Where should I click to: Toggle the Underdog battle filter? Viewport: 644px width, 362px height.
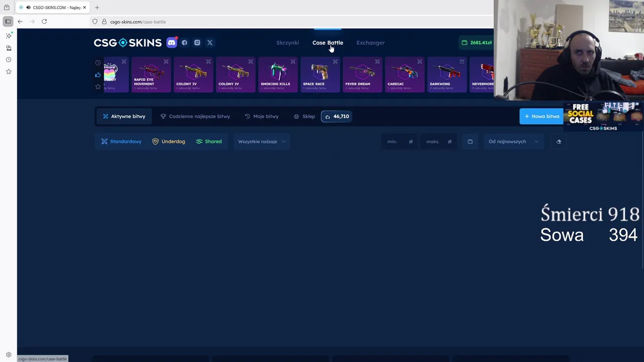point(169,141)
